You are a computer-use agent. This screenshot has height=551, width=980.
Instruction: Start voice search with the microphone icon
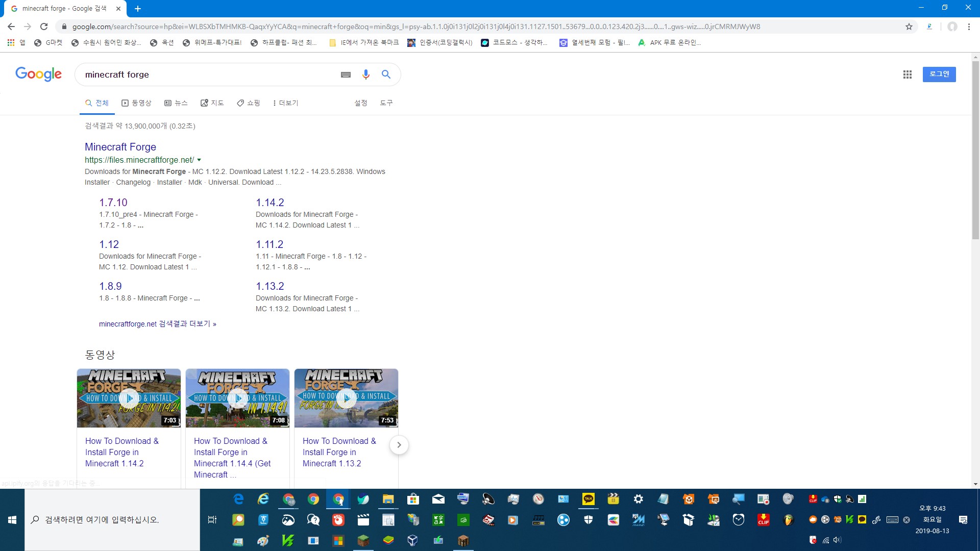pyautogui.click(x=365, y=74)
